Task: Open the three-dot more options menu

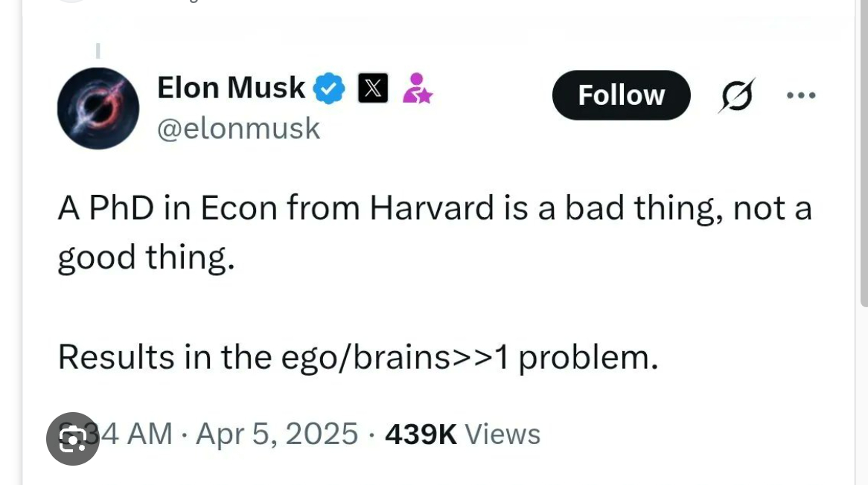Action: tap(801, 95)
